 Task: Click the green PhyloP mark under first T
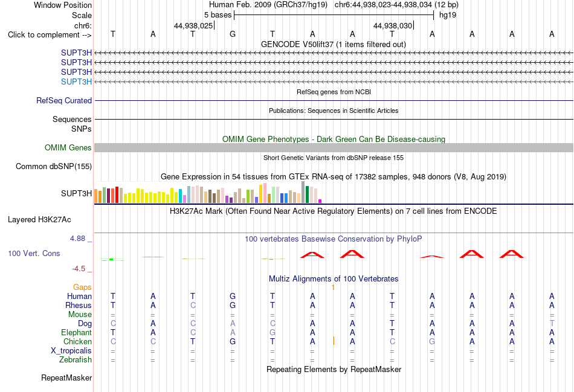pyautogui.click(x=111, y=260)
